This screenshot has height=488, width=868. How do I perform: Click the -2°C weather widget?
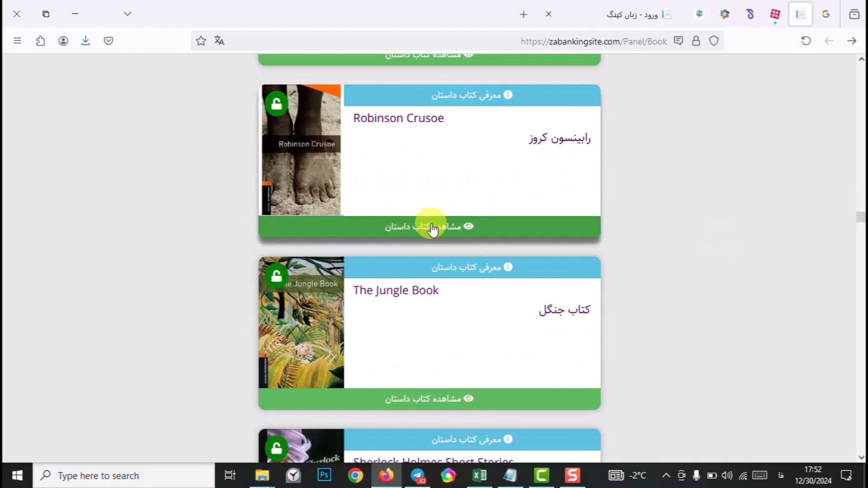[x=627, y=475]
